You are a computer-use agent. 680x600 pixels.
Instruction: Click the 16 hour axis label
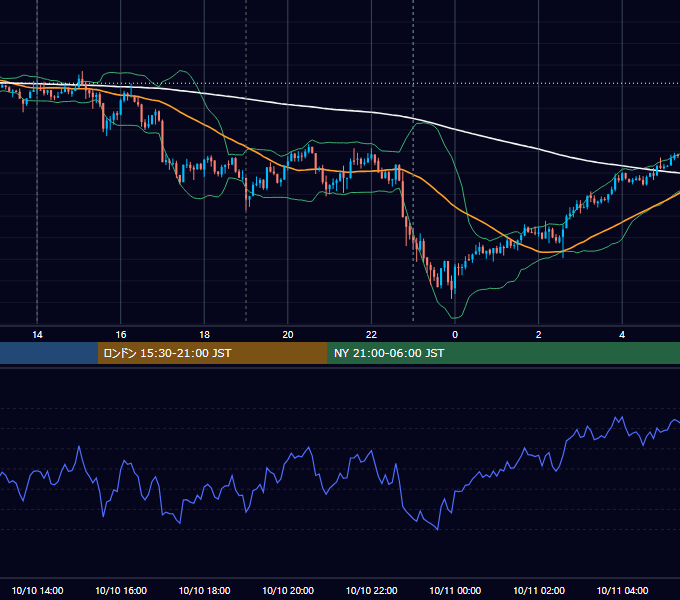pos(121,335)
